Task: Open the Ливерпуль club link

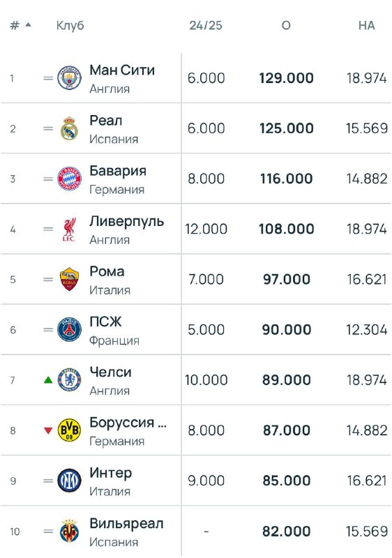Action: coord(127,221)
